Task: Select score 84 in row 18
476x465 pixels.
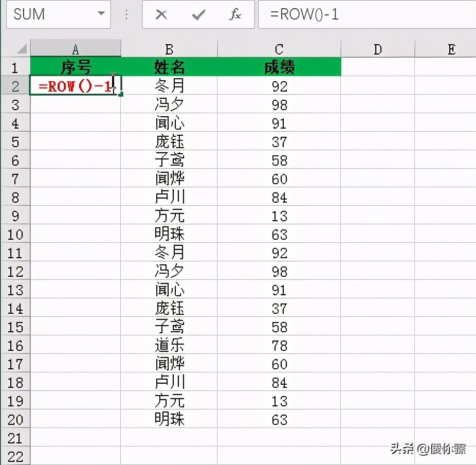Action: [x=279, y=382]
